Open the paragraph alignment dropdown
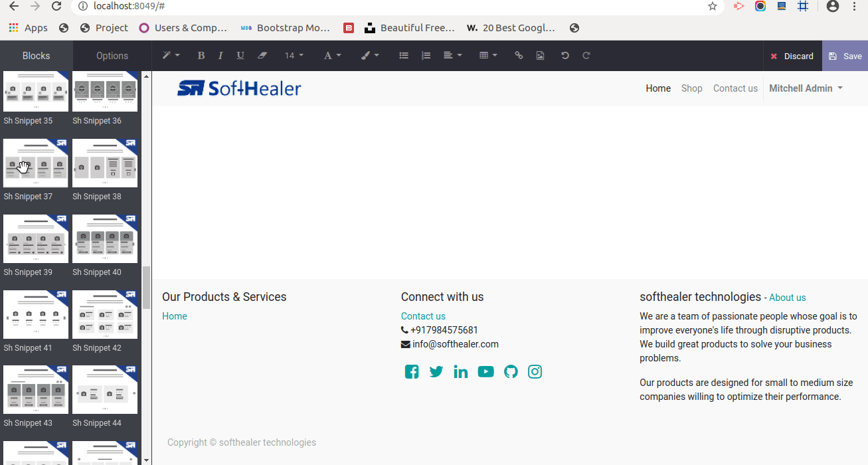Screen dimensions: 868x465 coord(452,56)
